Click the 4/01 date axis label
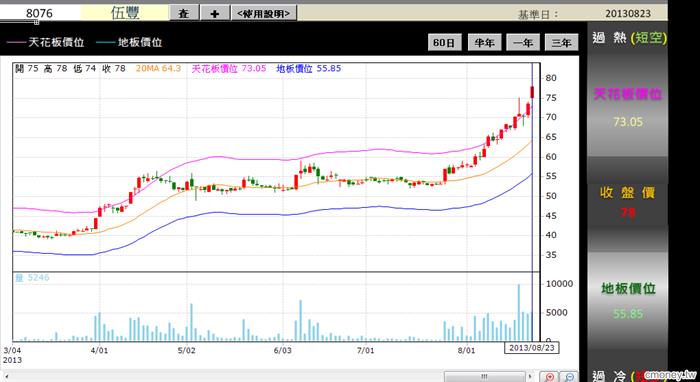The image size is (700, 382). [99, 351]
